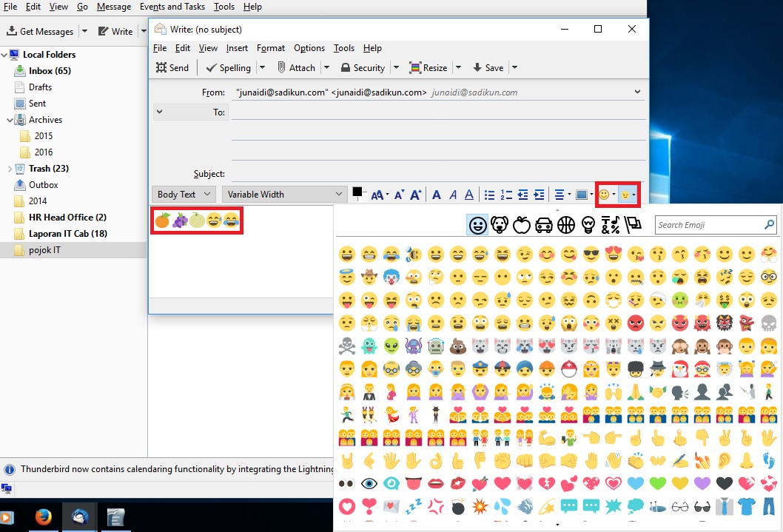783x532 pixels.
Task: Open Thunderbird from the taskbar
Action: 79,517
